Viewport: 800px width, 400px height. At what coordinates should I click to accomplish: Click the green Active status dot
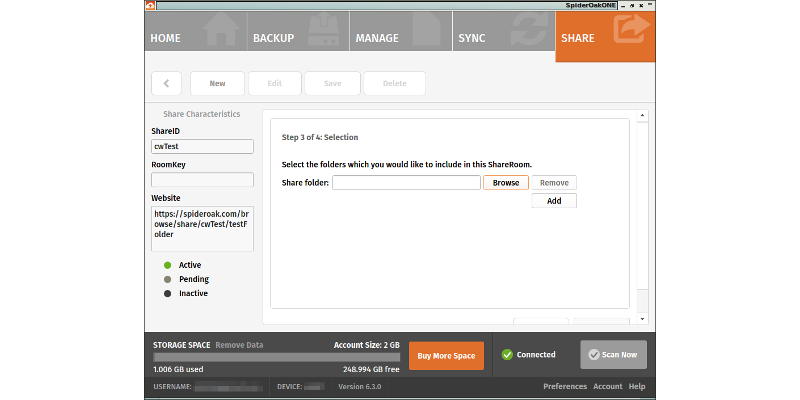point(166,265)
